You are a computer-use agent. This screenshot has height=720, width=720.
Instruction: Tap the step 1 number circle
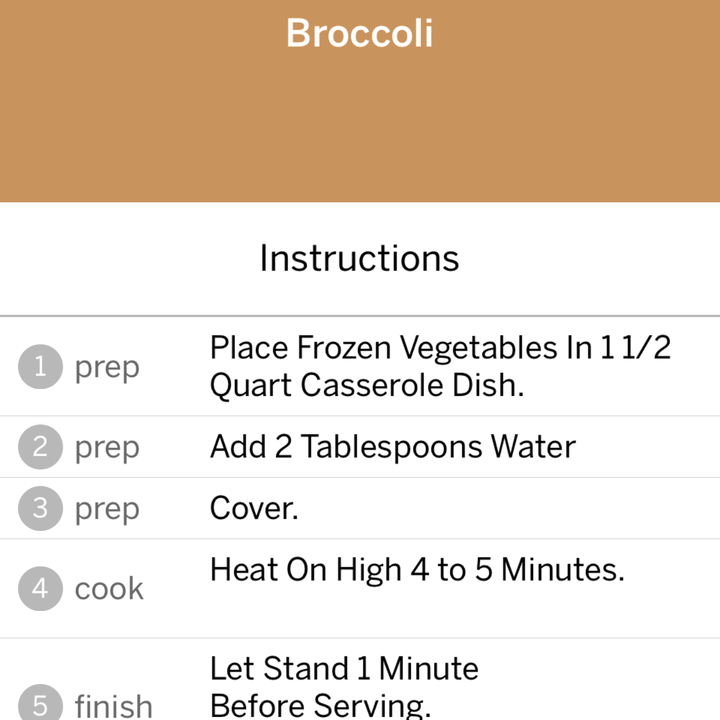(x=40, y=366)
